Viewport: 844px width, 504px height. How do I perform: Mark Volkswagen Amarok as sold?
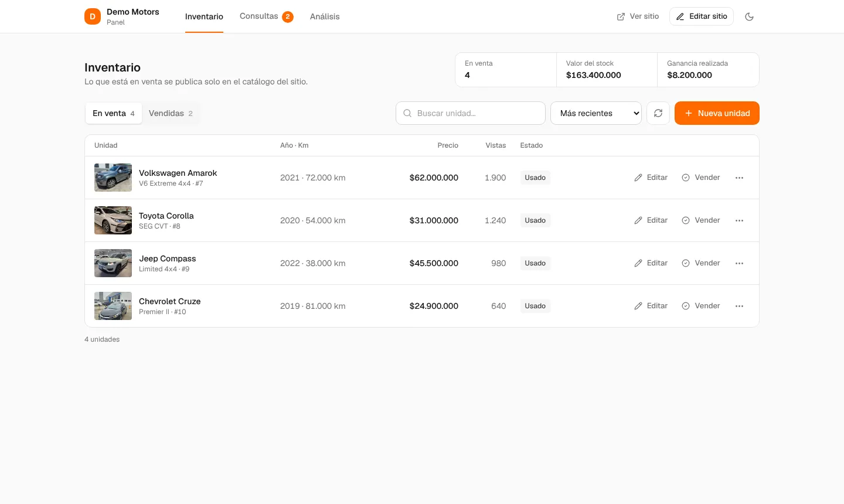click(x=701, y=178)
